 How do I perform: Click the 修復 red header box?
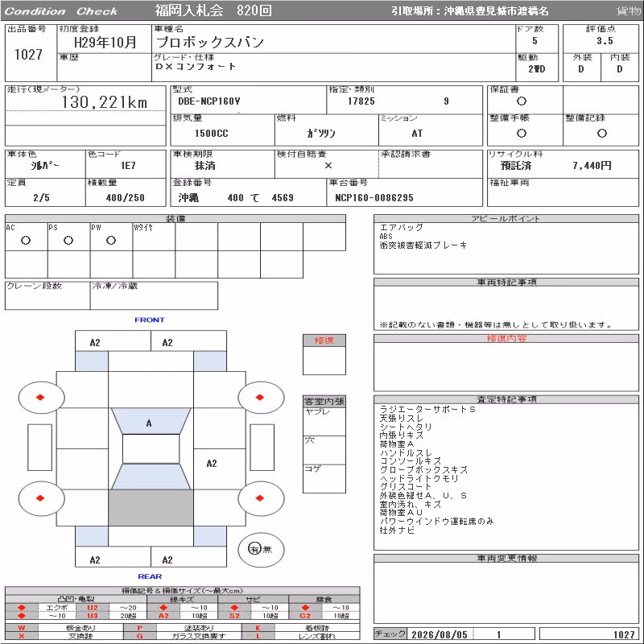click(x=324, y=340)
